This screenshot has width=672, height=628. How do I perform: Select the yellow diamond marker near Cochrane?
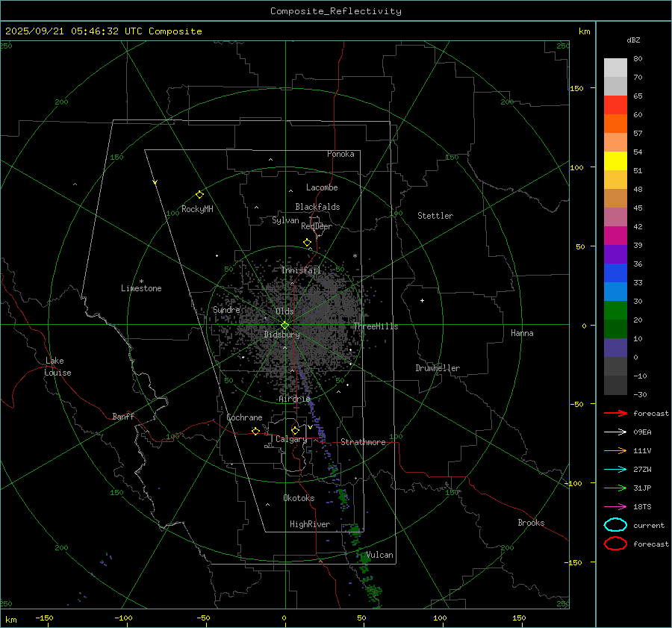pyautogui.click(x=255, y=431)
